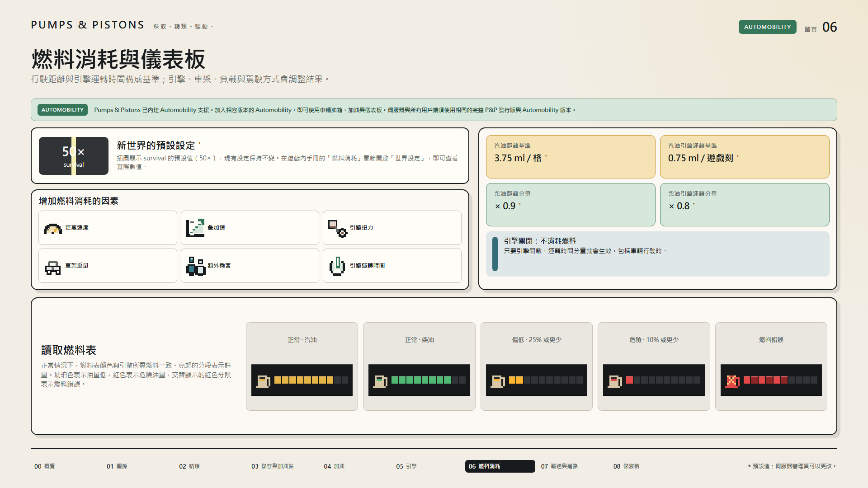Click the AUTOMOBILITY badge at top right
The height and width of the screenshot is (488, 868).
tap(767, 27)
